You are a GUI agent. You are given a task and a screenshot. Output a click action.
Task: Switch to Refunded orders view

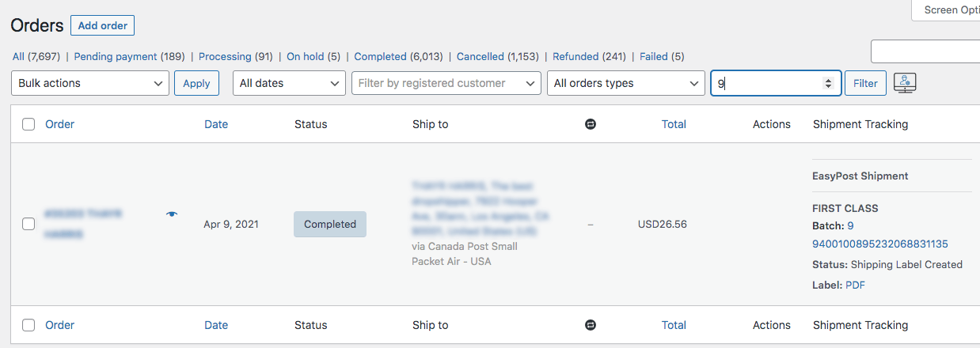coord(575,57)
